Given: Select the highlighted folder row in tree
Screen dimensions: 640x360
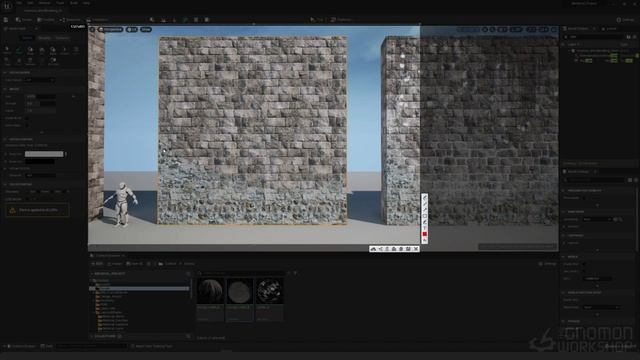Looking at the screenshot, I should 140,289.
